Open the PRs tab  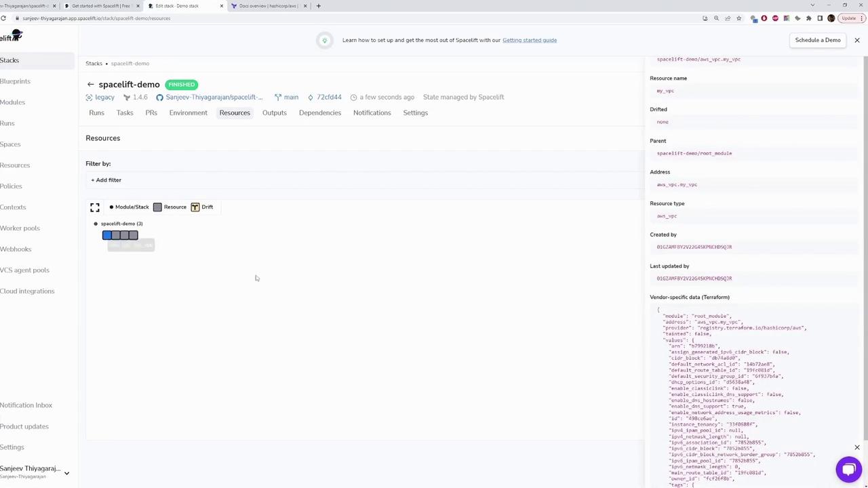(x=151, y=113)
